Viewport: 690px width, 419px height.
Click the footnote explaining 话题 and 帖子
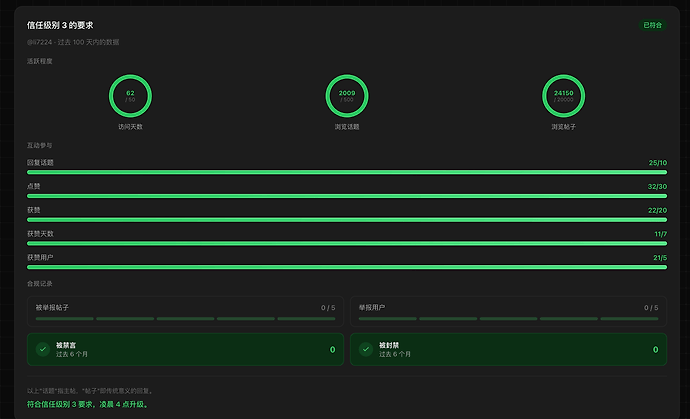click(90, 391)
